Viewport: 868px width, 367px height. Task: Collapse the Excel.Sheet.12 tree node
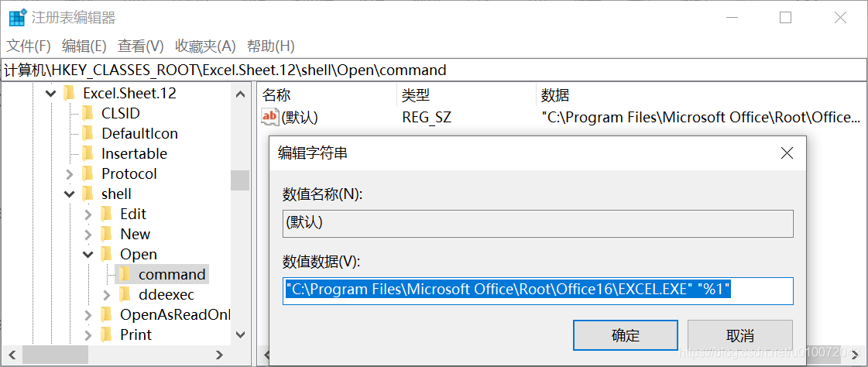[51, 94]
